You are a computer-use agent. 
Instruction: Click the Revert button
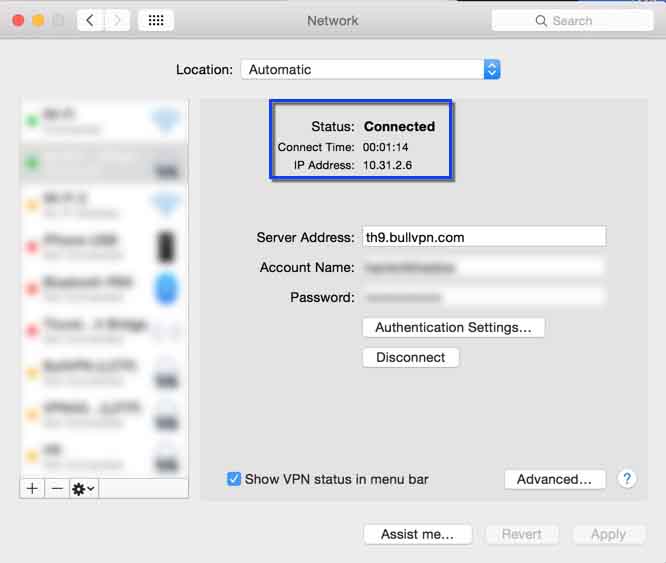(522, 534)
